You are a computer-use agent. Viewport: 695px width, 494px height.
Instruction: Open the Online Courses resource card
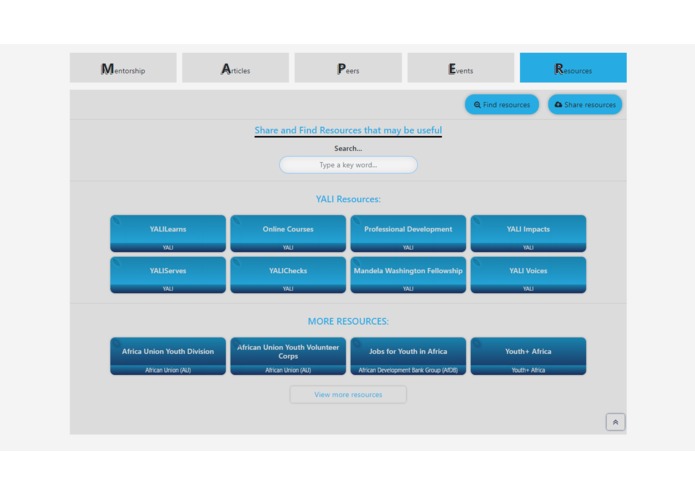(x=288, y=233)
